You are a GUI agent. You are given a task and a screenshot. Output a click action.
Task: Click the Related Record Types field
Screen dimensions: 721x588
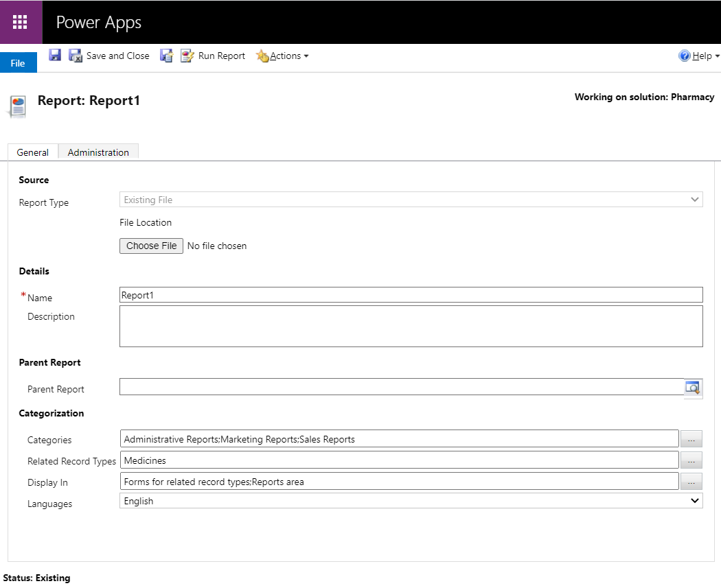[399, 460]
